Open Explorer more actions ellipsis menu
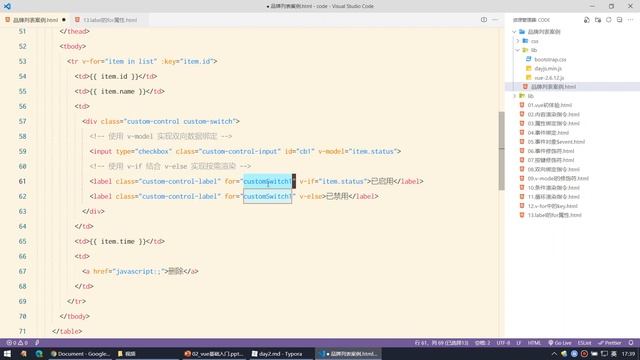 [631, 20]
